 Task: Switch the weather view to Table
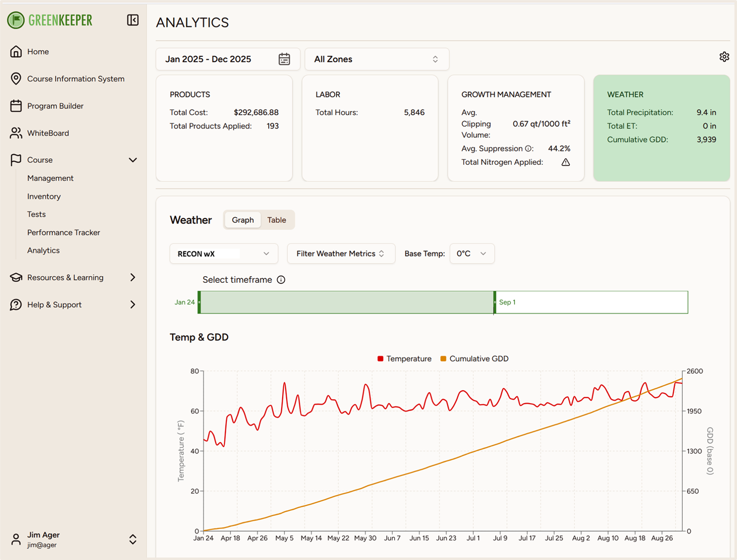pyautogui.click(x=276, y=220)
